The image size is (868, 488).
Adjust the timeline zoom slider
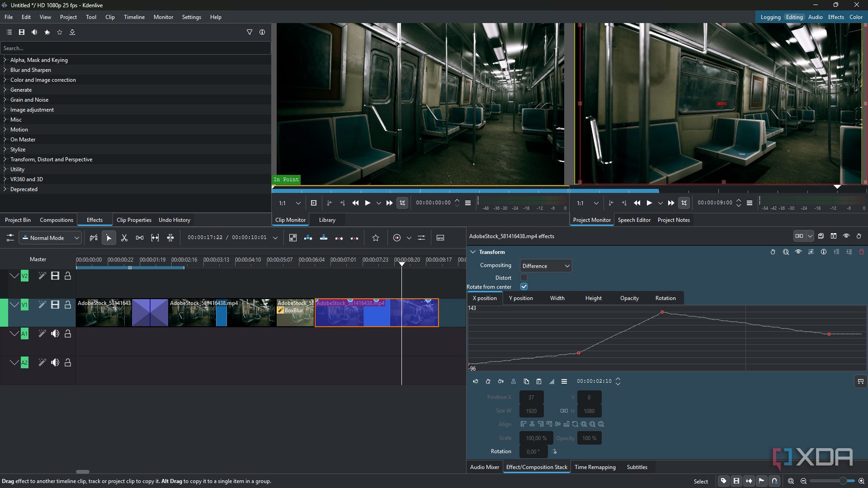(843, 481)
